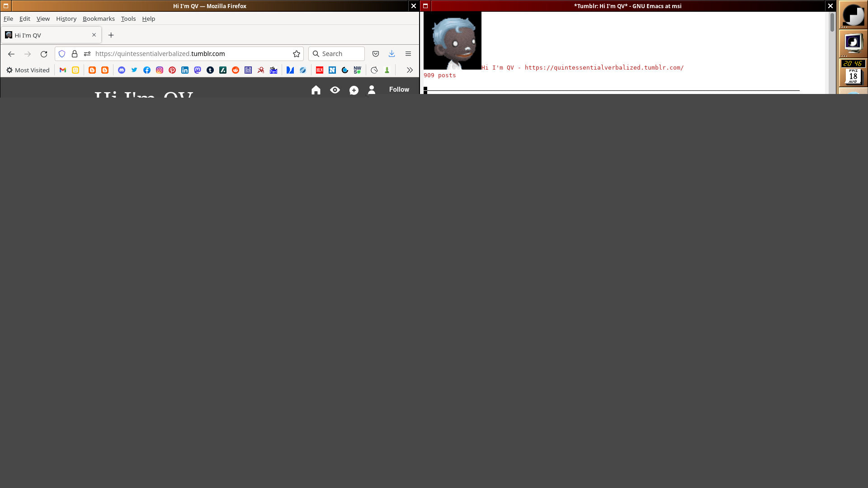Viewport: 868px width, 488px height.
Task: Open the Tumblr account person icon
Action: tap(372, 90)
